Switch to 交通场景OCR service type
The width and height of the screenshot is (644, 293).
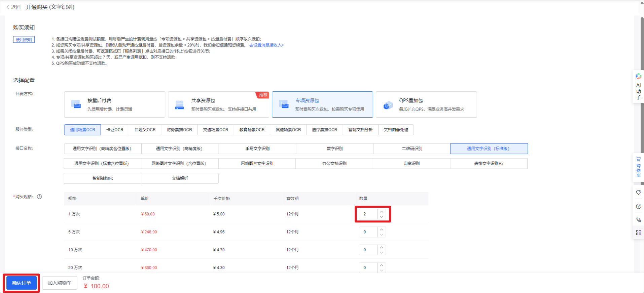[216, 130]
